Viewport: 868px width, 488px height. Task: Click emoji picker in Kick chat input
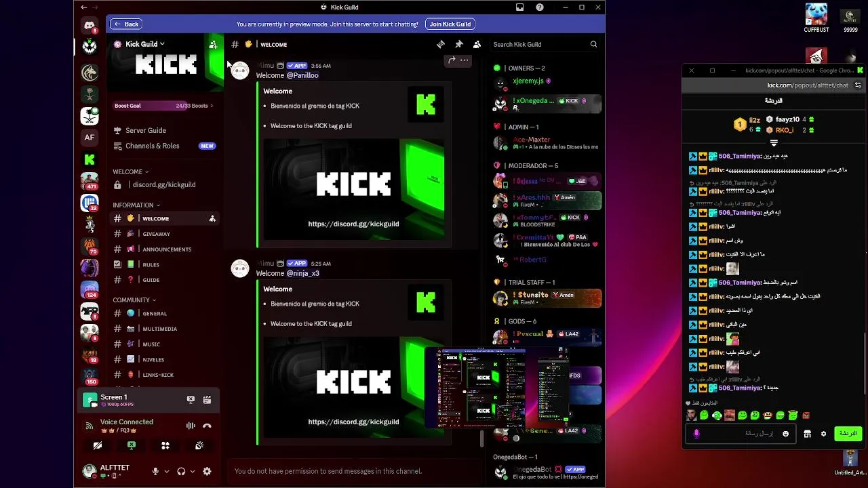click(786, 434)
